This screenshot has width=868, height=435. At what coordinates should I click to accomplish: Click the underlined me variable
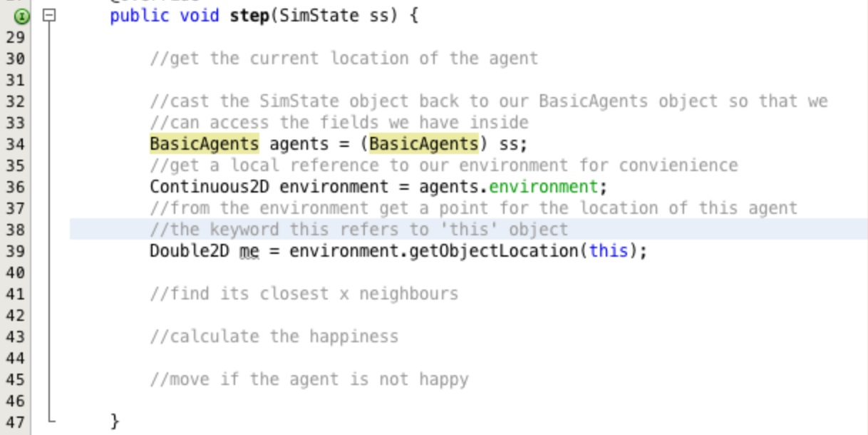coord(249,251)
